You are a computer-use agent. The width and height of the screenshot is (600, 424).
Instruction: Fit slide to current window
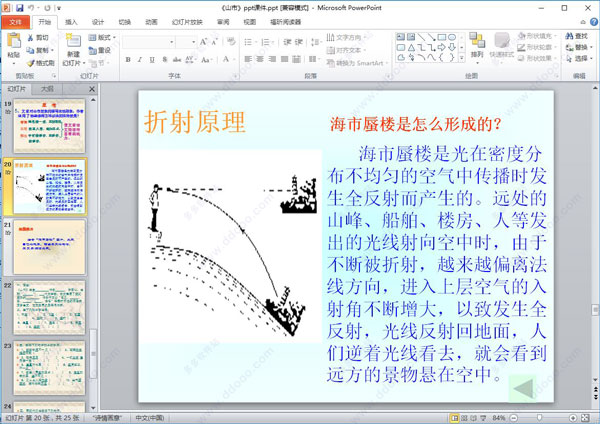585,418
